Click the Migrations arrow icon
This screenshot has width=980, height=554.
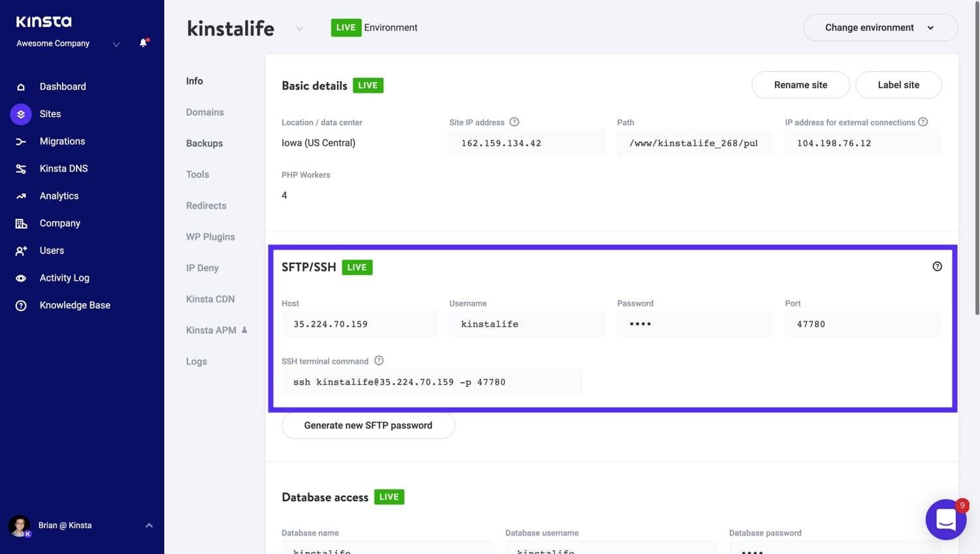21,142
